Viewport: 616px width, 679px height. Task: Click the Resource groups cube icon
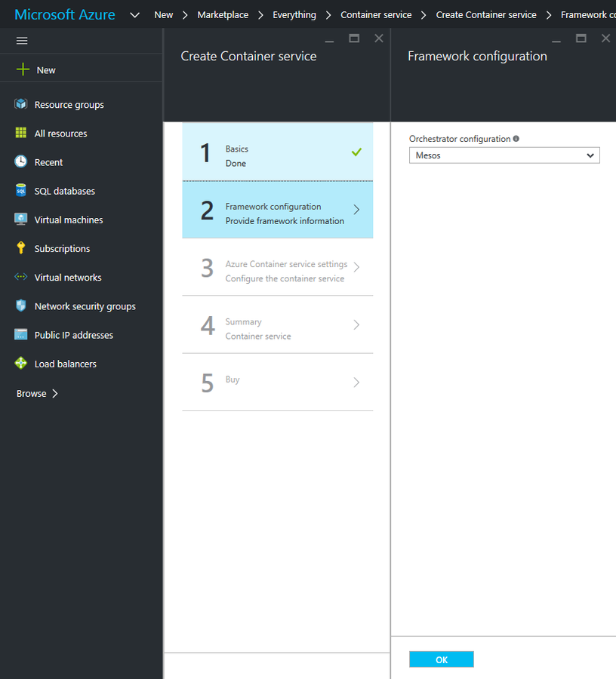(x=21, y=104)
